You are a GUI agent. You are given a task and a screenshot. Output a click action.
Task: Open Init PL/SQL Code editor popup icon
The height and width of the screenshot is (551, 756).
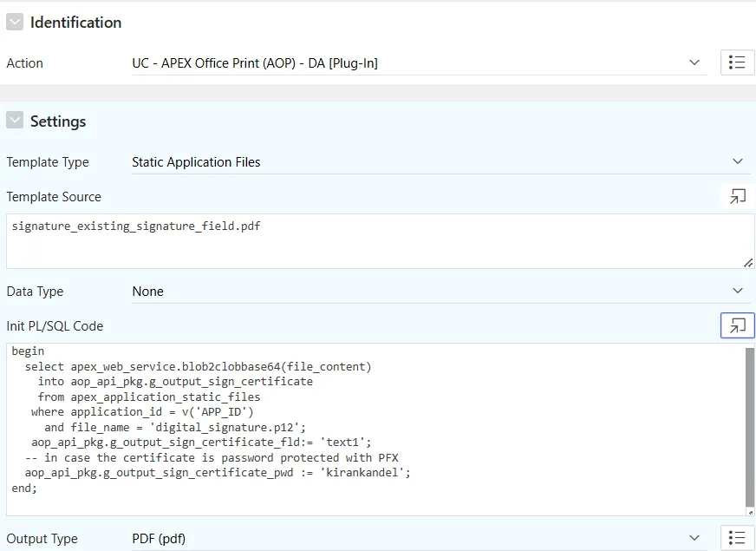(x=737, y=325)
